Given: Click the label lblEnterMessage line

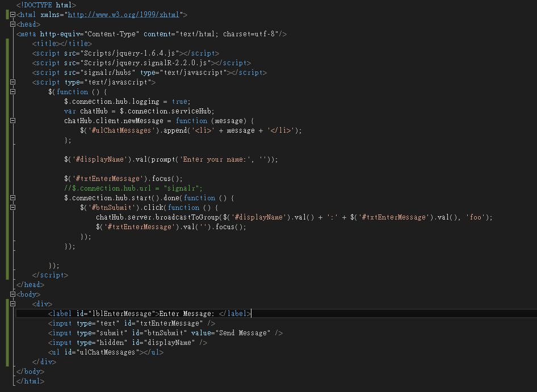Looking at the screenshot, I should [x=150, y=314].
